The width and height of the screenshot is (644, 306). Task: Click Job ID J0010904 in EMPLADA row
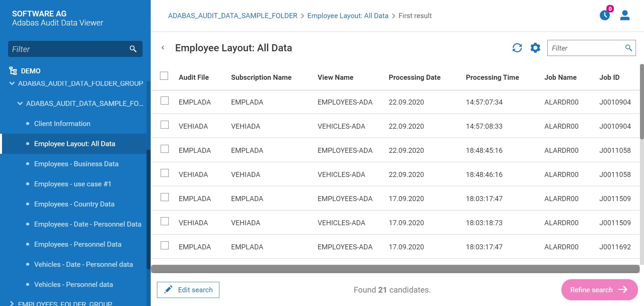click(x=615, y=102)
